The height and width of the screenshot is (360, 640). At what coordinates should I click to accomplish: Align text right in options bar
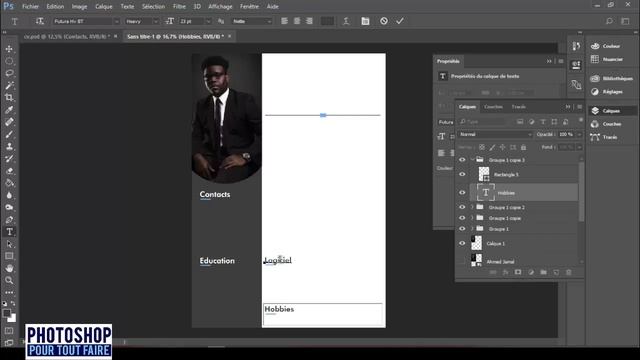point(309,21)
